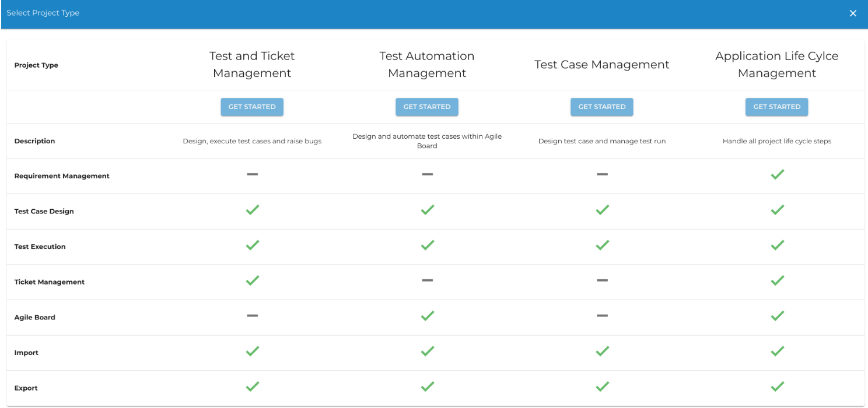
Task: Click the Test Execution checkmark under Test Case Management
Action: pyautogui.click(x=602, y=245)
